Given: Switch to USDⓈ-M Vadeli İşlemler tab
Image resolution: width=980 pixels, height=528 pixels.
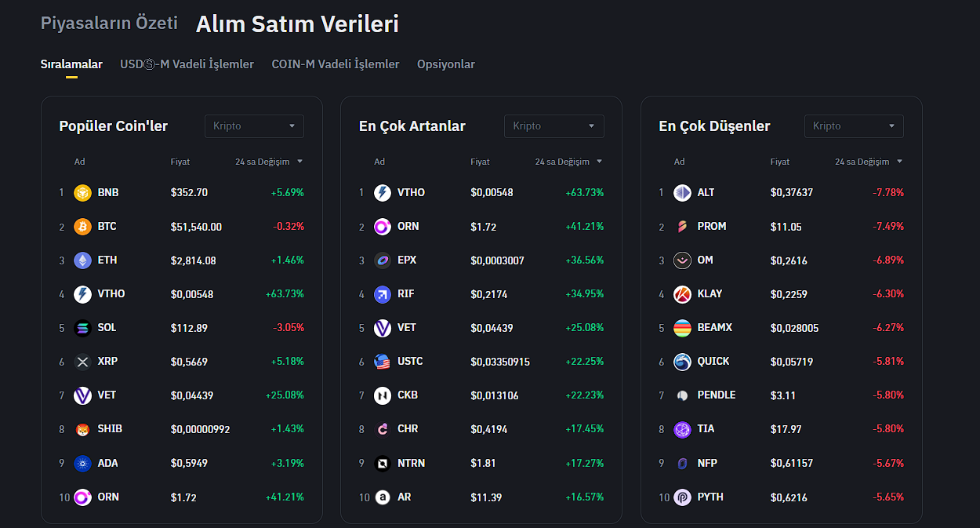Looking at the screenshot, I should coord(187,64).
